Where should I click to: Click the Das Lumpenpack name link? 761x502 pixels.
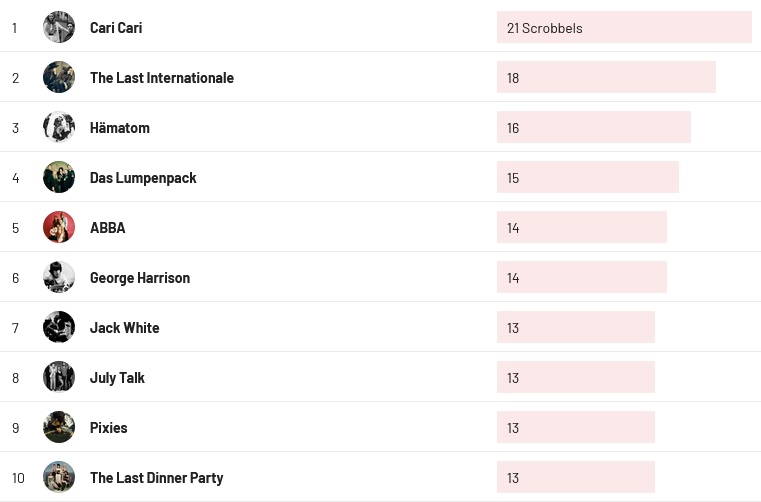143,178
